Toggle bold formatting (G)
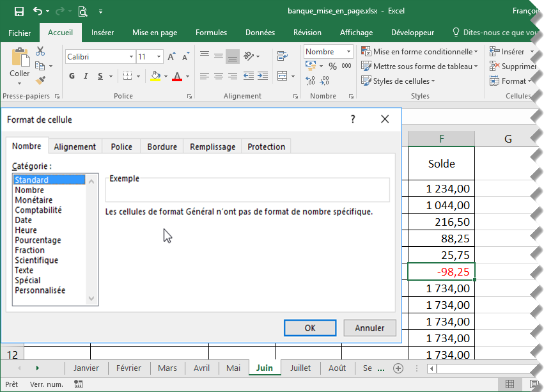The height and width of the screenshot is (392, 544). [72, 77]
